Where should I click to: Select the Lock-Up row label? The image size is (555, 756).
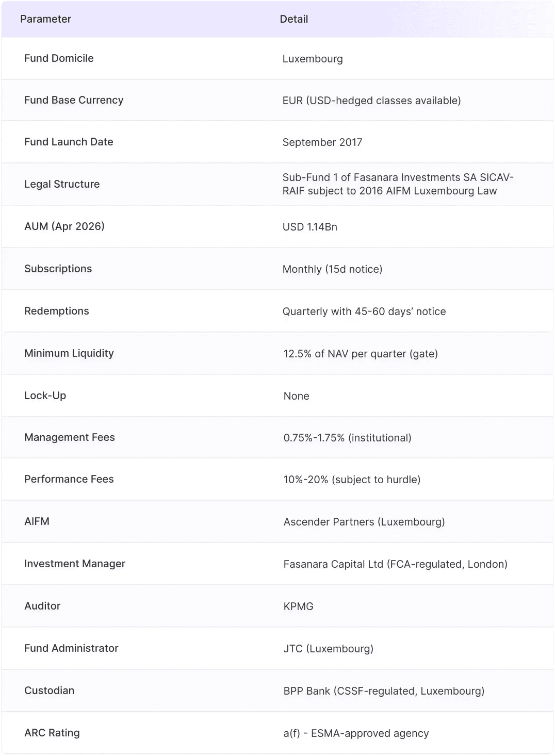(45, 396)
